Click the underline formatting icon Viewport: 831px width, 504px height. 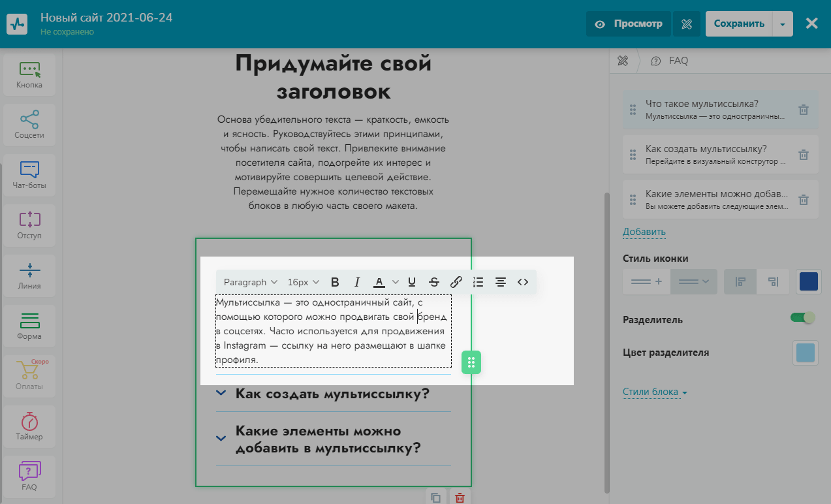coord(412,282)
